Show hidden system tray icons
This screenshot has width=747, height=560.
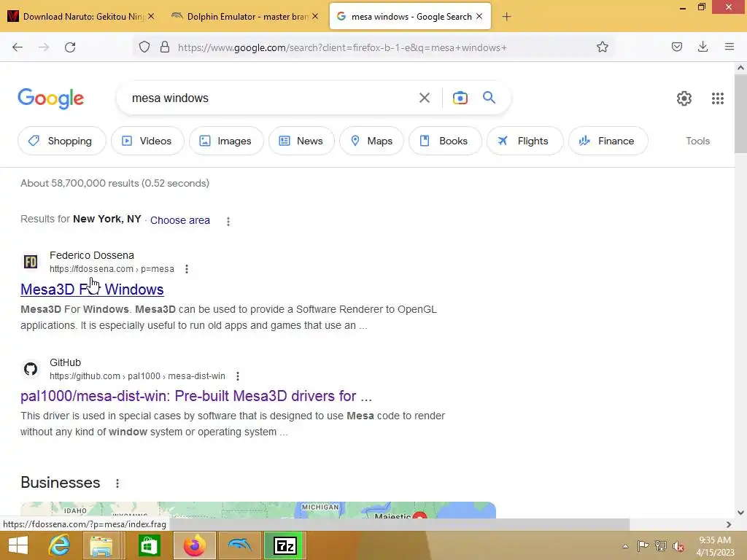[625, 546]
